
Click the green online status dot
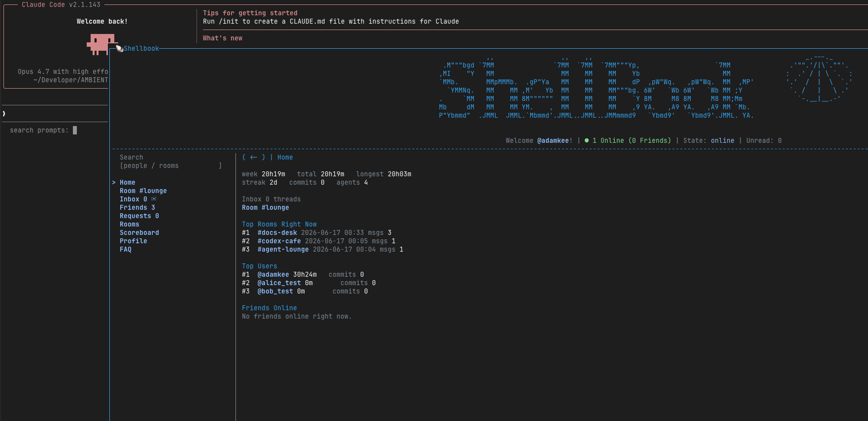587,140
